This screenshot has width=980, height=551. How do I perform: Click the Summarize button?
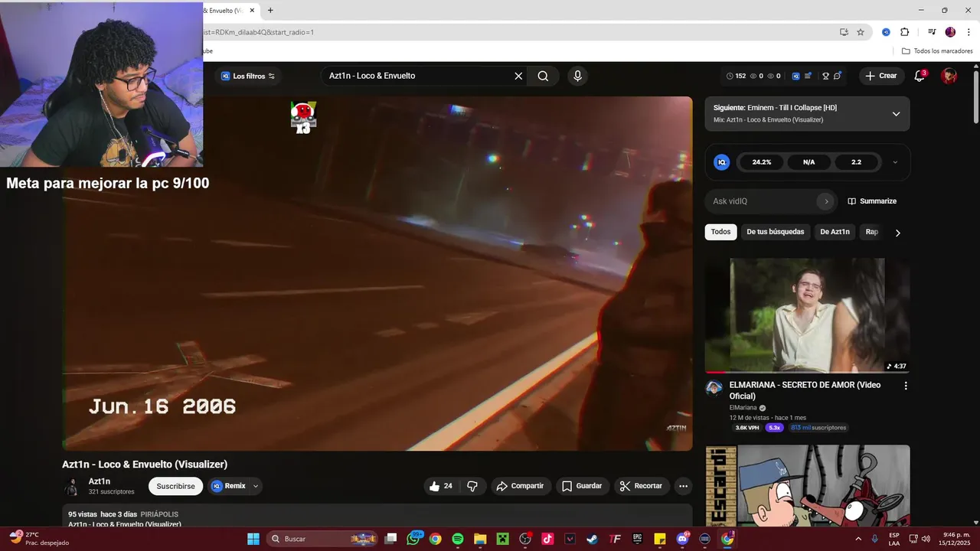pyautogui.click(x=872, y=201)
